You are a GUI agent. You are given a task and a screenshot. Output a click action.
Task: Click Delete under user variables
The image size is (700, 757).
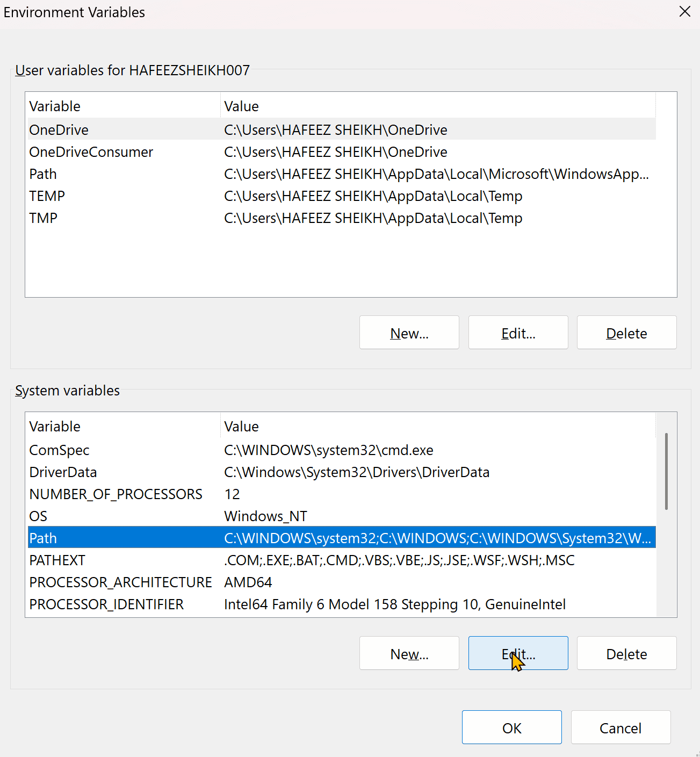(x=627, y=333)
